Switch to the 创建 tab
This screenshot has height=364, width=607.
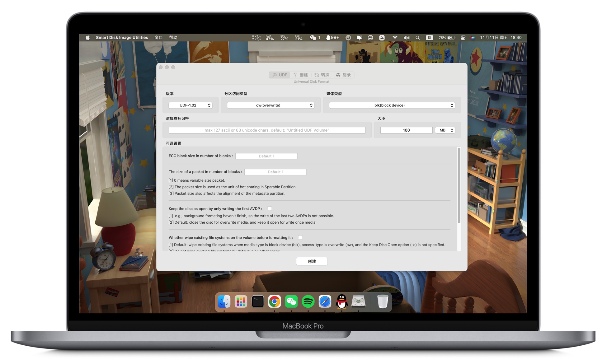(301, 75)
